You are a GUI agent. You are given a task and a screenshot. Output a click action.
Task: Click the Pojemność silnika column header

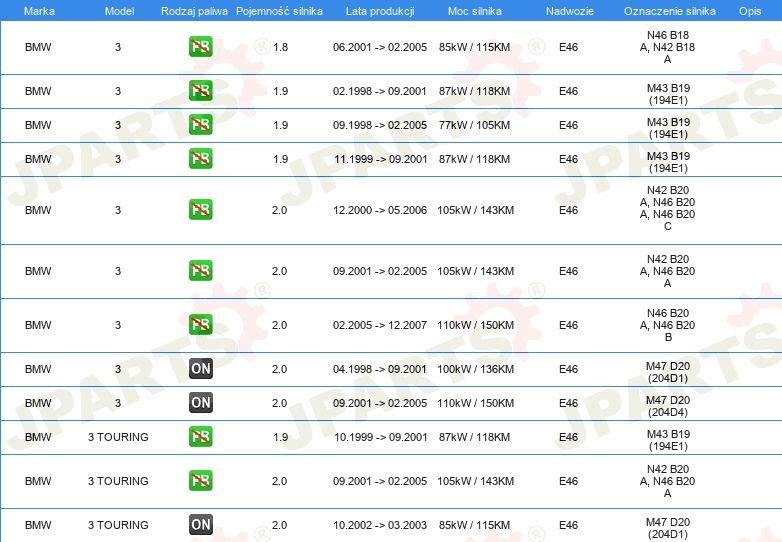click(x=279, y=11)
